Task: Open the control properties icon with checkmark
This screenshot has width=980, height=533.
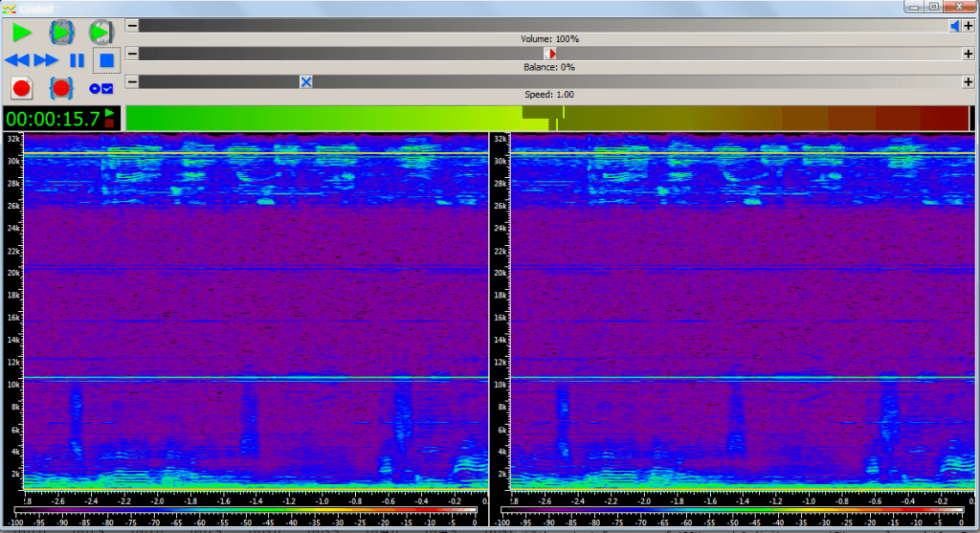Action: (100, 89)
